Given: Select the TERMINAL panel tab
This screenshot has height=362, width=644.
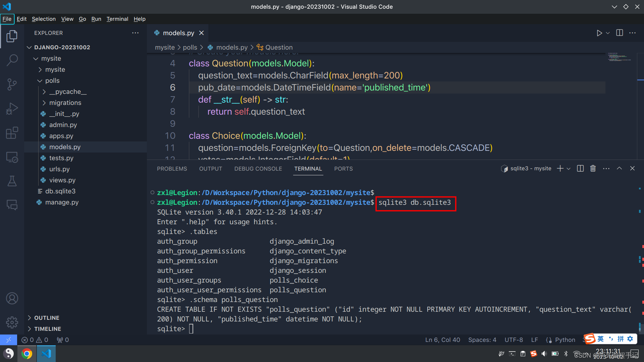Looking at the screenshot, I should tap(308, 169).
